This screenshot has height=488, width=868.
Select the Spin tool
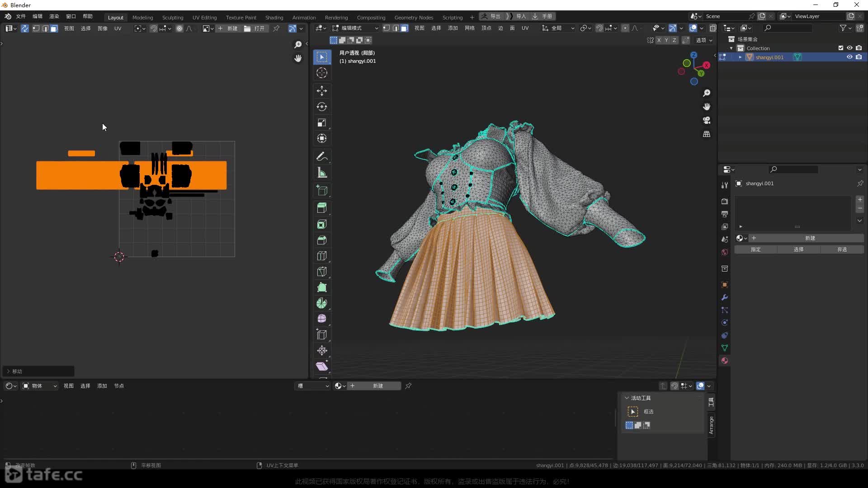click(322, 303)
